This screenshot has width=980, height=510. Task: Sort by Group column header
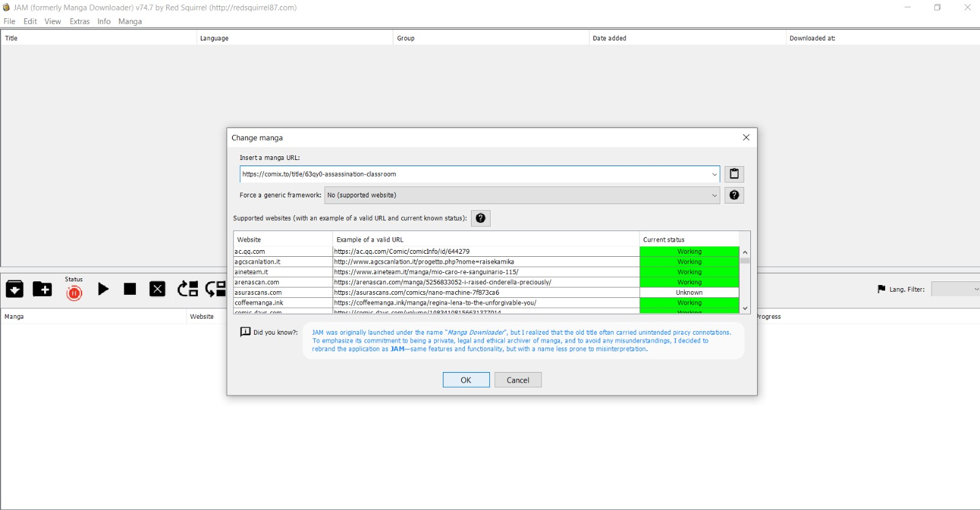tap(491, 38)
